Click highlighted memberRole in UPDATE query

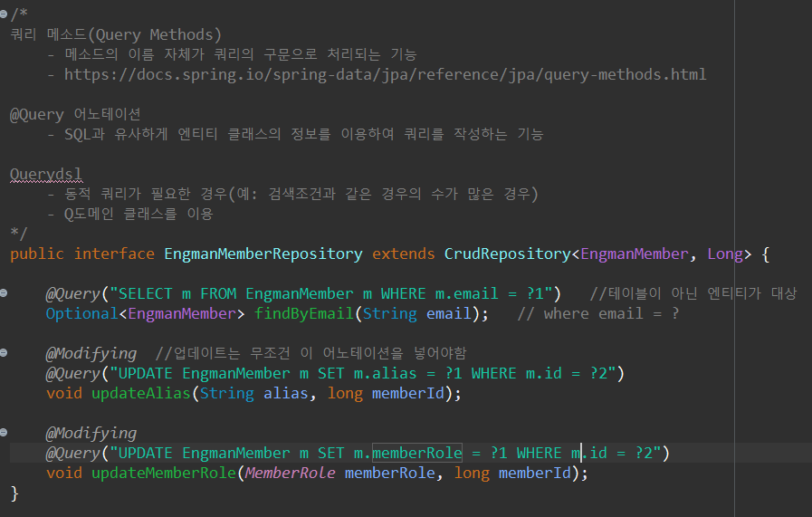point(417,454)
